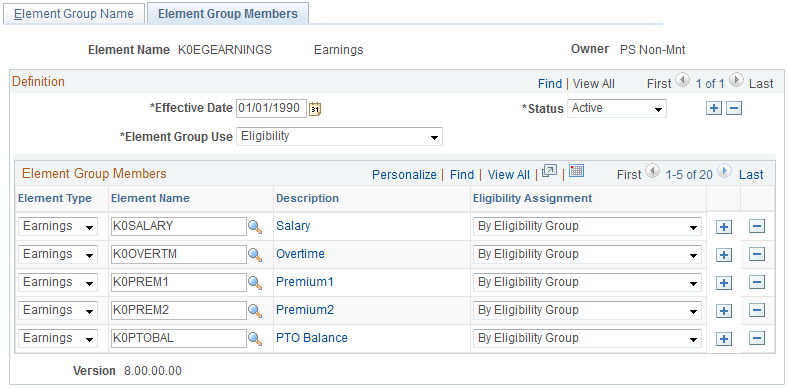Add a new Definition row
788x388 pixels.
click(x=713, y=108)
